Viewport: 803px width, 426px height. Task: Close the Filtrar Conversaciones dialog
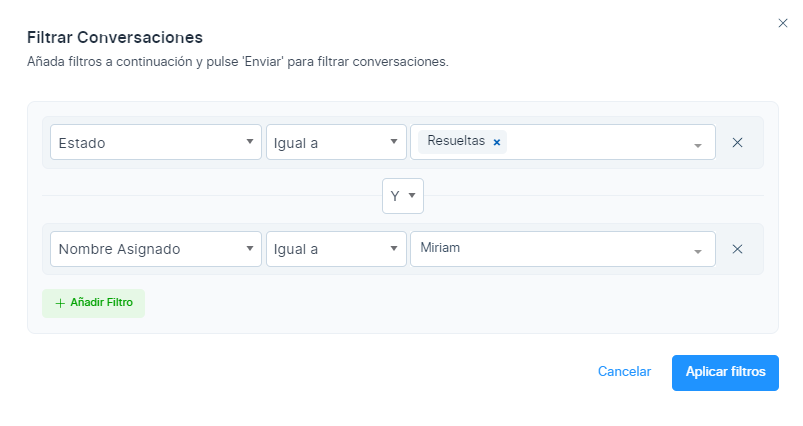pyautogui.click(x=783, y=23)
